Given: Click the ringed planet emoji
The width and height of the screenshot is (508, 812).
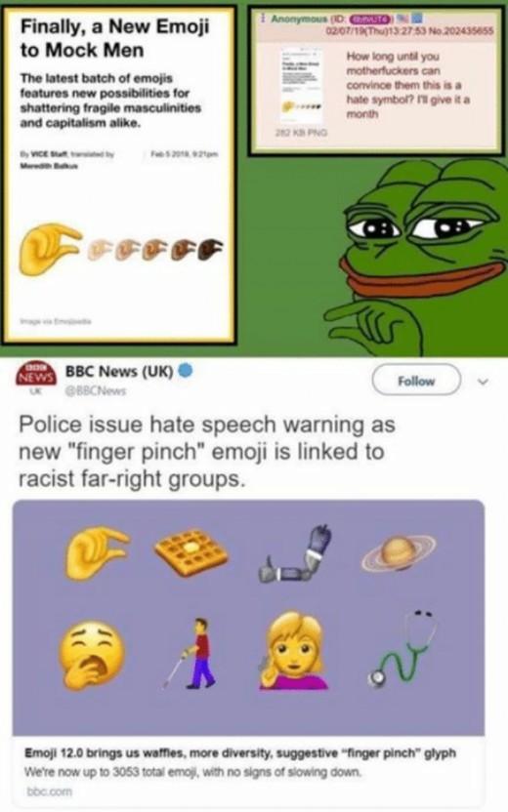Looking at the screenshot, I should tap(399, 553).
